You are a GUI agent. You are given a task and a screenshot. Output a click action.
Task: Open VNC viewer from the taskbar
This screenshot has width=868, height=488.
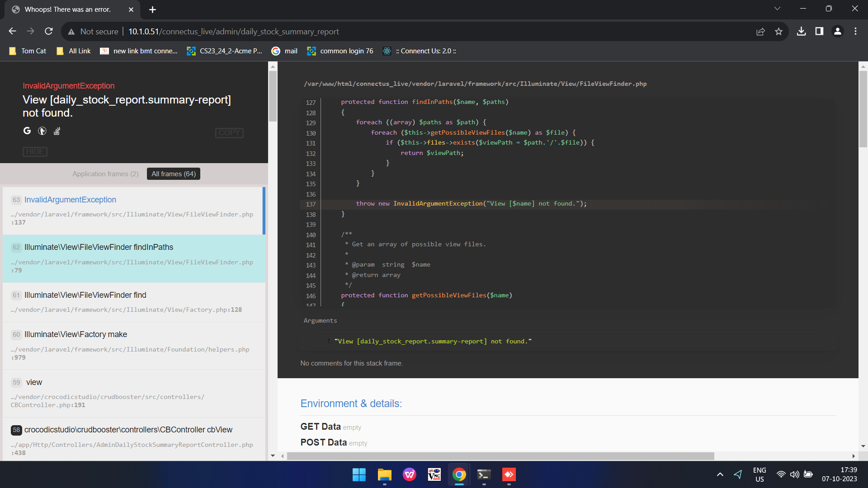tap(434, 474)
